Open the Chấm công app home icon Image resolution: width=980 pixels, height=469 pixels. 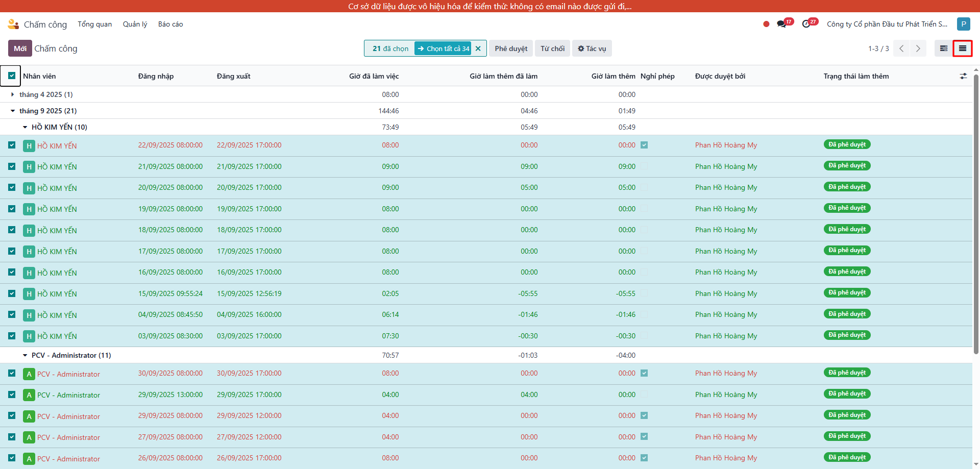pos(13,24)
